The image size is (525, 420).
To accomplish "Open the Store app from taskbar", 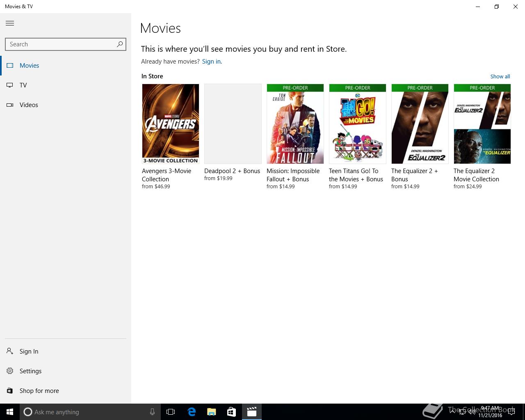I will tap(231, 412).
